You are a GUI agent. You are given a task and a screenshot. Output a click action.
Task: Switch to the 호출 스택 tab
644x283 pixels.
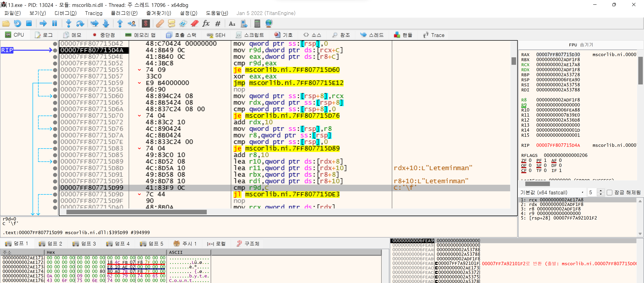[x=181, y=35]
